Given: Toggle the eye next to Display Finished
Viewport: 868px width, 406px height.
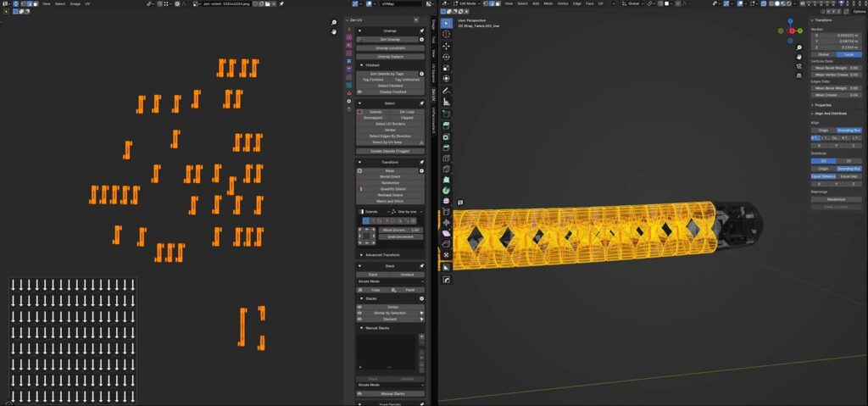Looking at the screenshot, I should (359, 92).
